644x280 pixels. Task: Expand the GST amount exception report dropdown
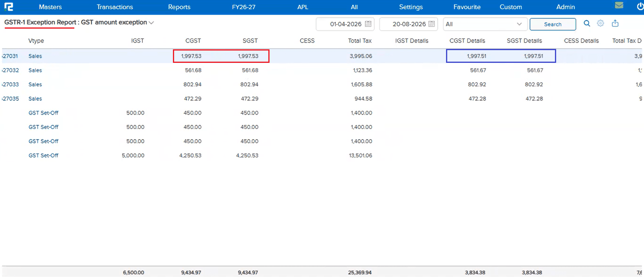(x=151, y=23)
